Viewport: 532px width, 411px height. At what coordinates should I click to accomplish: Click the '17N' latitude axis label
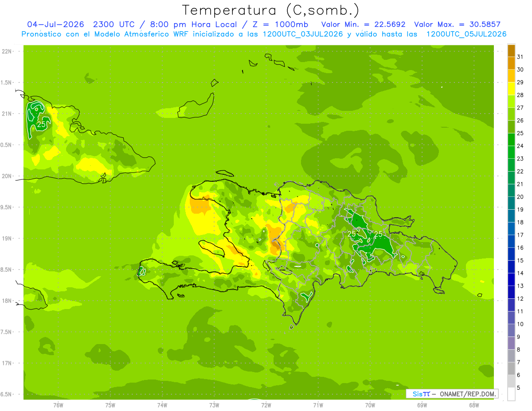coord(7,363)
